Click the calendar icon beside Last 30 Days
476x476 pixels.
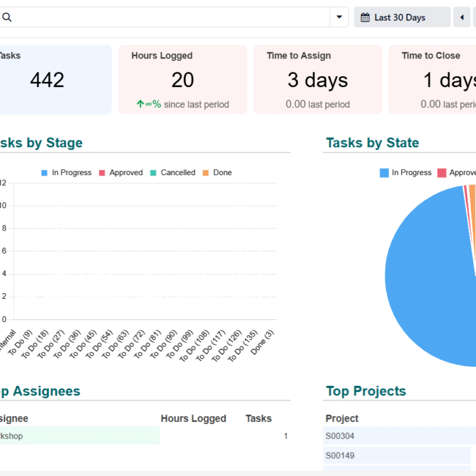tap(365, 18)
